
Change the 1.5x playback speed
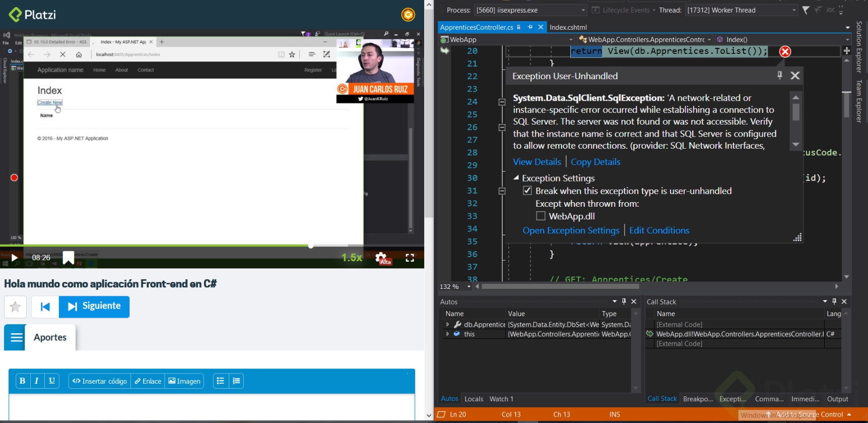[352, 258]
